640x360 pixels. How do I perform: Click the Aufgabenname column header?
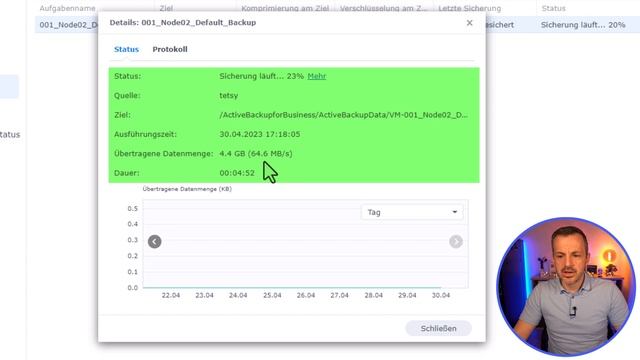[x=67, y=8]
